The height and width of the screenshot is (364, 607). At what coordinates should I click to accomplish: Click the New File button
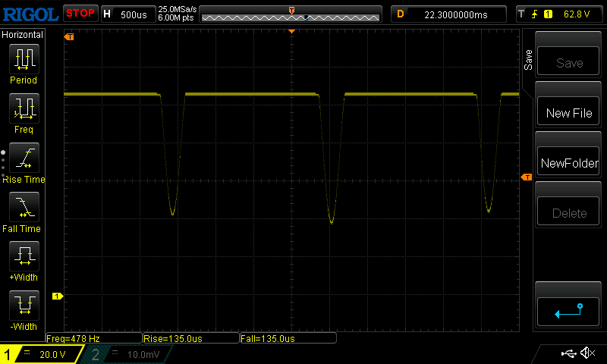click(x=568, y=111)
